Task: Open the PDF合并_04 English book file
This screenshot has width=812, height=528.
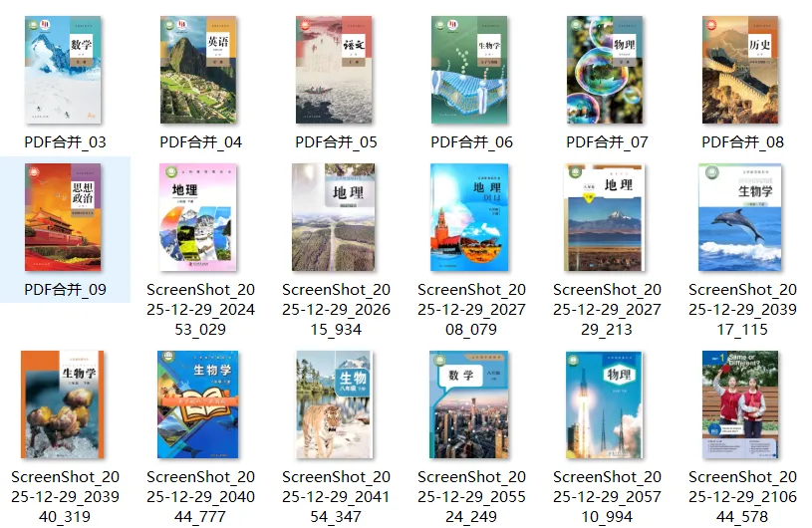Action: pyautogui.click(x=198, y=70)
